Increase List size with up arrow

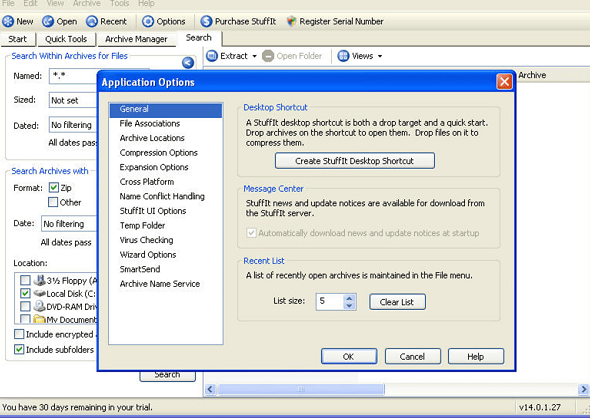[x=350, y=298]
